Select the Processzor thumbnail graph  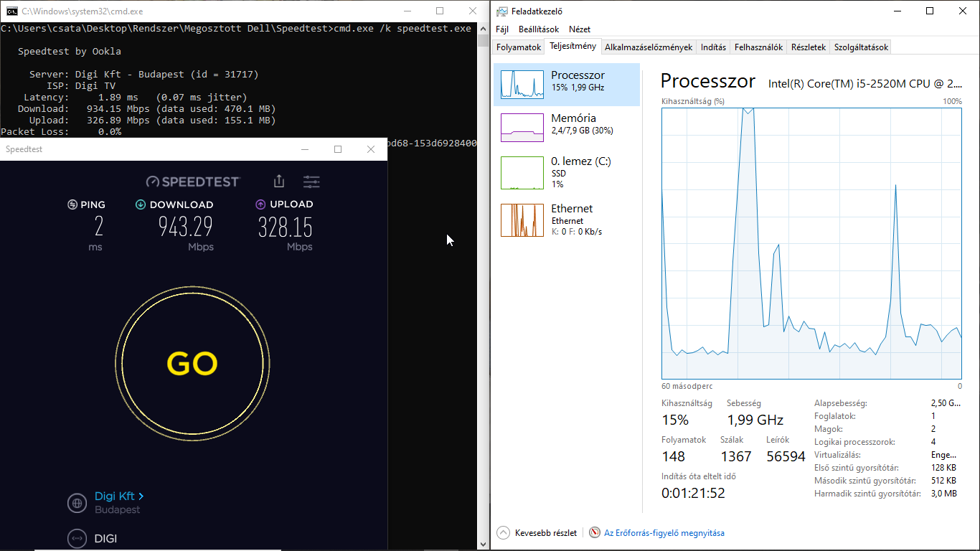click(522, 85)
